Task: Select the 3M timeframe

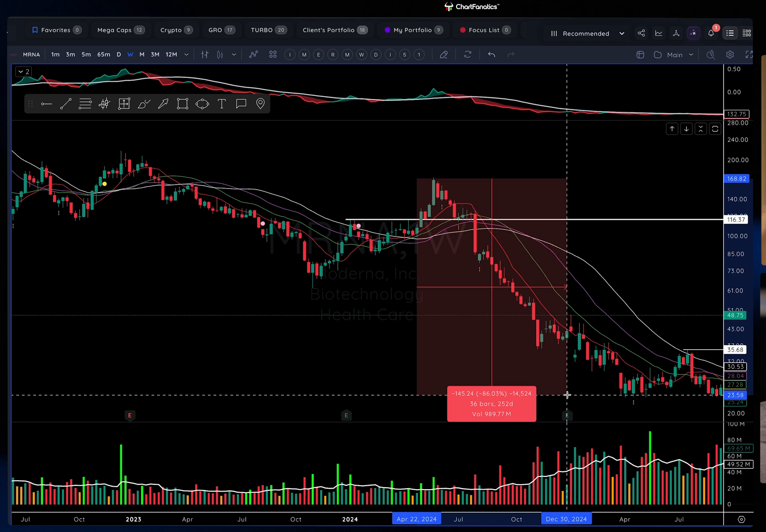Action: (155, 55)
